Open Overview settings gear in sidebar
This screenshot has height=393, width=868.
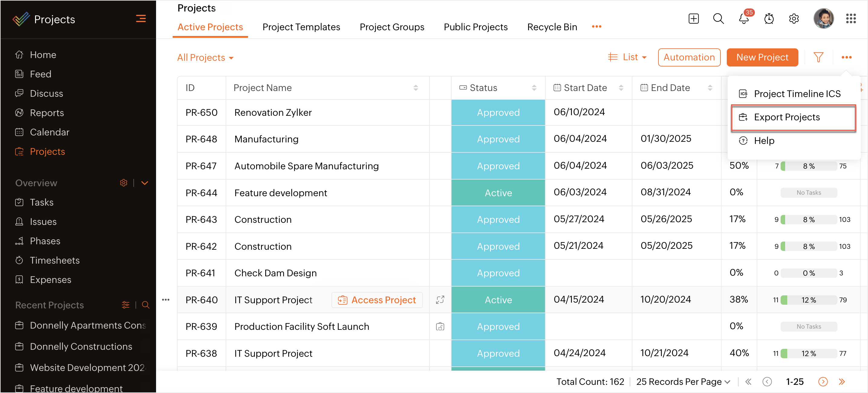(124, 183)
